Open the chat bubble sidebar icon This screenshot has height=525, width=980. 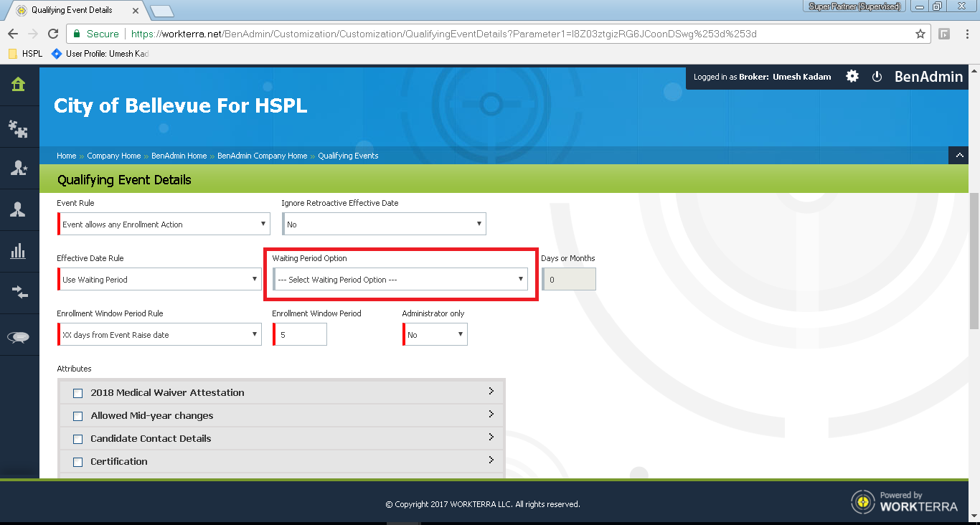[x=19, y=337]
